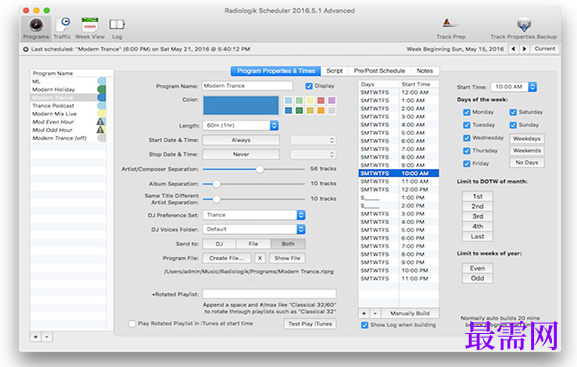
Task: Switch to Pre/Post Schedule tab
Action: coord(379,71)
